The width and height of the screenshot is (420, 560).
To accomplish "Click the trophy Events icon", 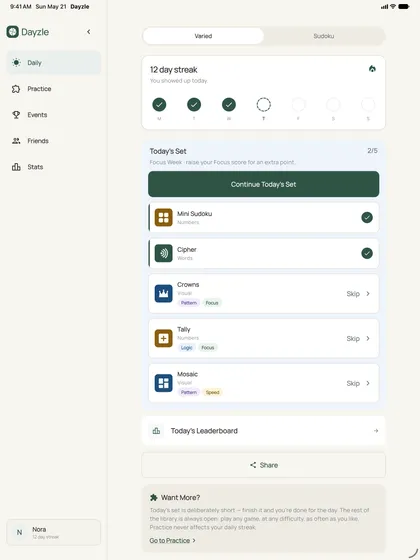I will [16, 115].
